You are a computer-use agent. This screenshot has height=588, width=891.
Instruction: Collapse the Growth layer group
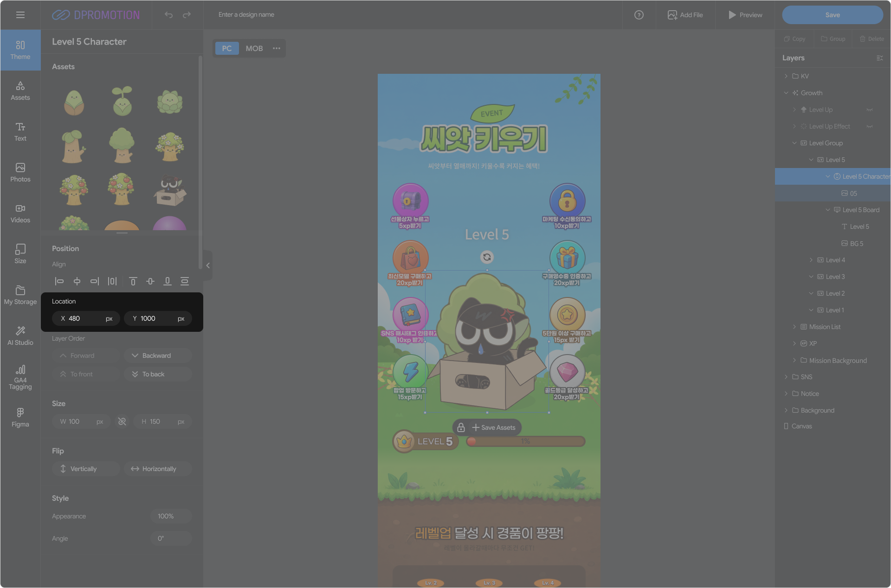point(786,93)
